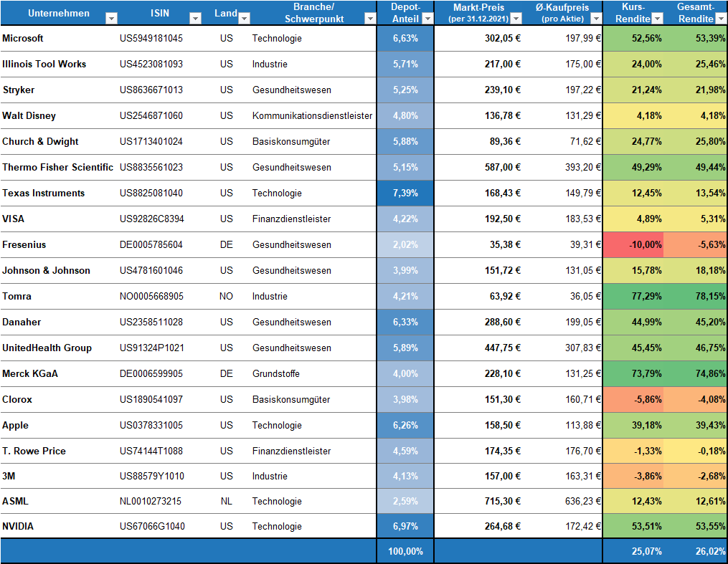Click the VISA company cell
The width and height of the screenshot is (728, 564).
click(x=13, y=219)
